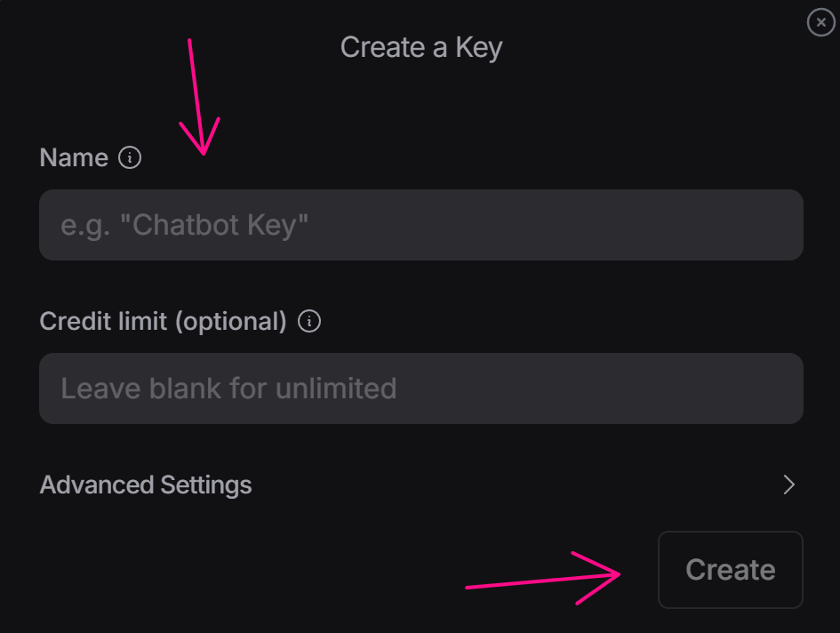Screen dimensions: 840x633
Task: Close the Create a Key dialog
Action: pos(820,23)
